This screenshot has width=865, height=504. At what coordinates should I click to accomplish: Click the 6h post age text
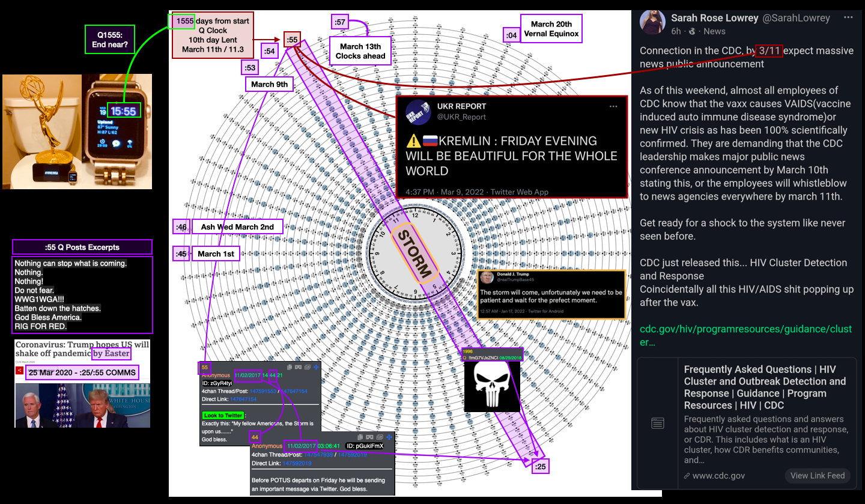click(x=676, y=31)
